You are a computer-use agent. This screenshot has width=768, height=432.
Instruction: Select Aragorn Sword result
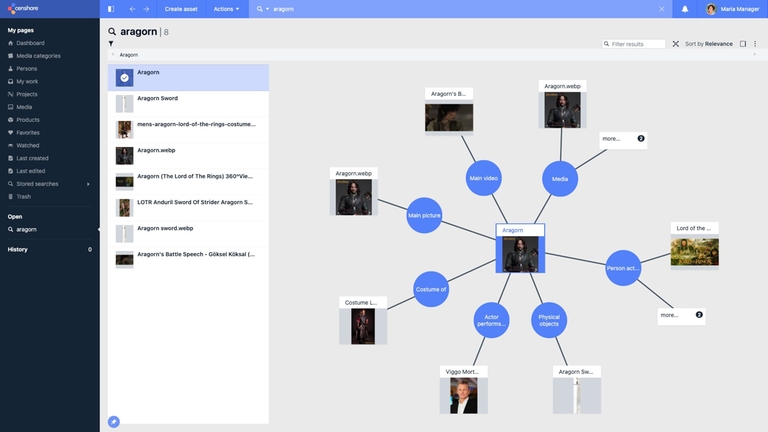188,103
